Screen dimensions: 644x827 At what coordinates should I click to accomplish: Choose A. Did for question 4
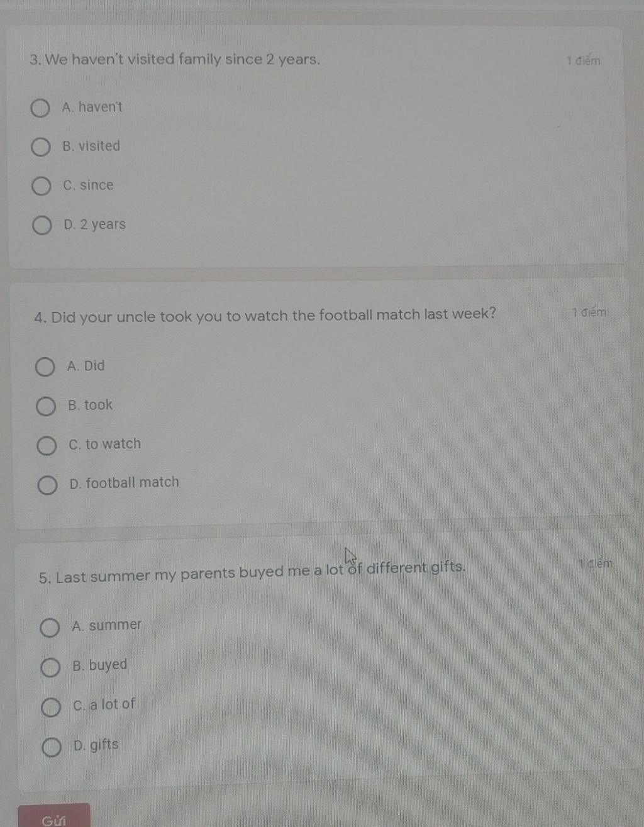coord(45,367)
